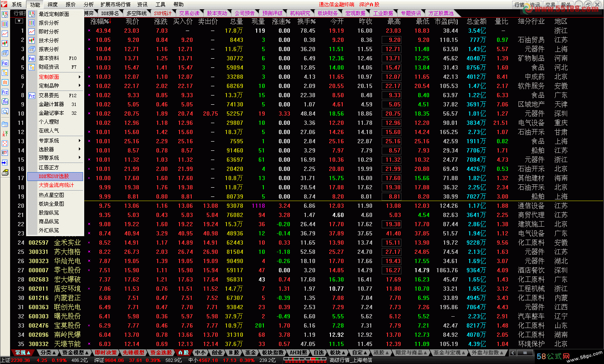The height and width of the screenshot is (364, 604).
Task: Click the intraday line chart sidebar icon
Action: coord(5,34)
